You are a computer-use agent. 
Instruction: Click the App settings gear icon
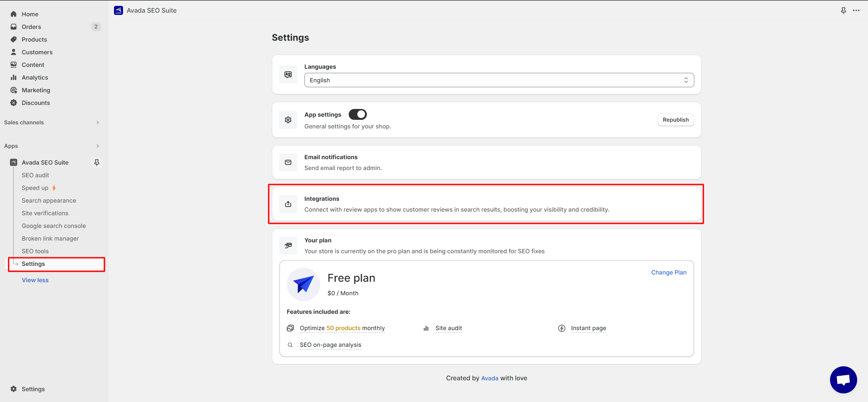(288, 120)
